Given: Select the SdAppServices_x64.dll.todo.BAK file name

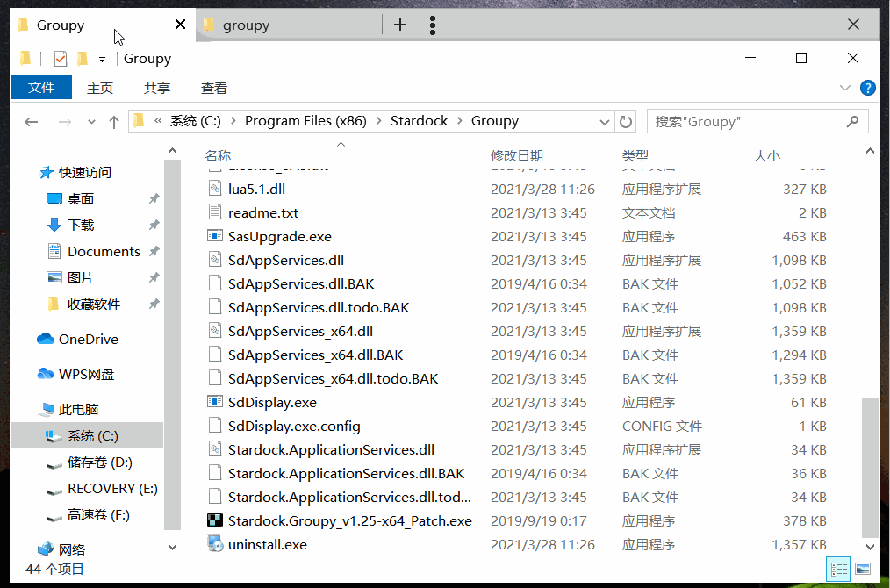Looking at the screenshot, I should click(x=334, y=378).
